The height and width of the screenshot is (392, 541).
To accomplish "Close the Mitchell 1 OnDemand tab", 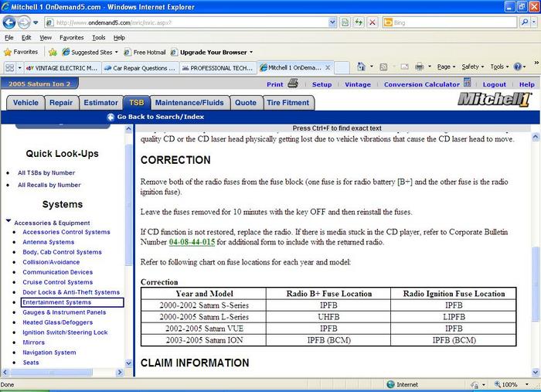I will pos(328,67).
